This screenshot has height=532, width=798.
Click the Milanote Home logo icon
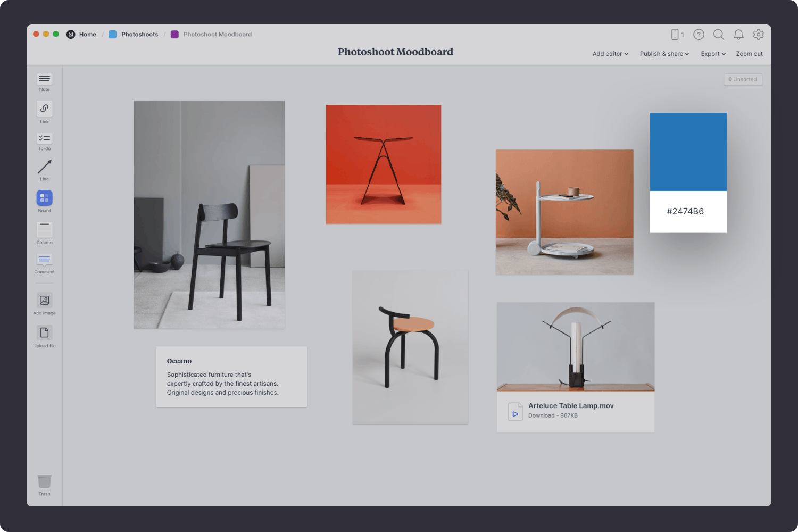click(x=71, y=35)
